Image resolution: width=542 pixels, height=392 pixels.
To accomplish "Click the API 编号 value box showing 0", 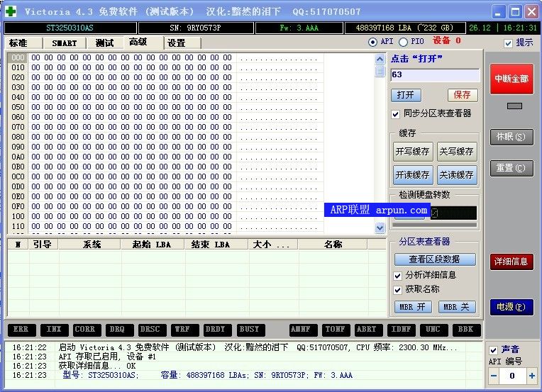I will pyautogui.click(x=513, y=376).
